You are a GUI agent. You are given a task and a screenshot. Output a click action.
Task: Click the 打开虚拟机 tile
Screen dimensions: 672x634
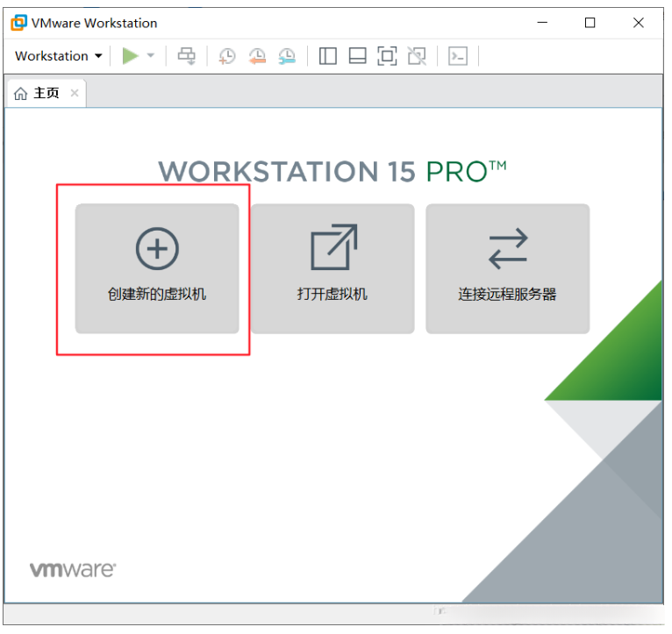coord(332,268)
